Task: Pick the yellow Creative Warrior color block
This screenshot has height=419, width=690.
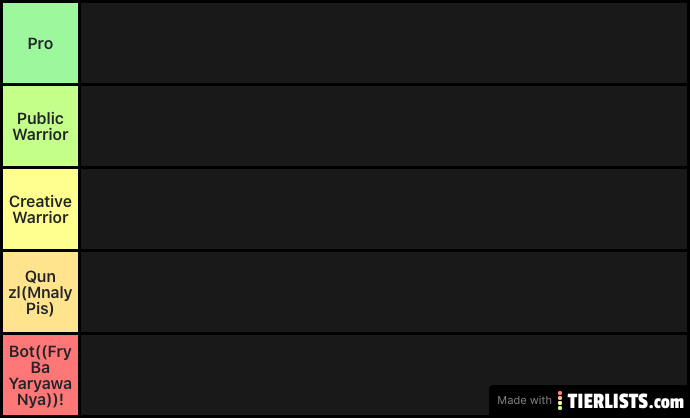Action: click(40, 209)
